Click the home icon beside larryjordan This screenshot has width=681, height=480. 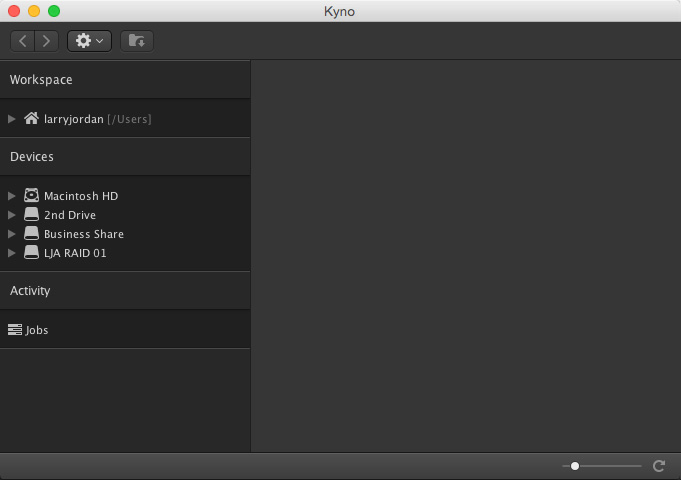coord(31,118)
